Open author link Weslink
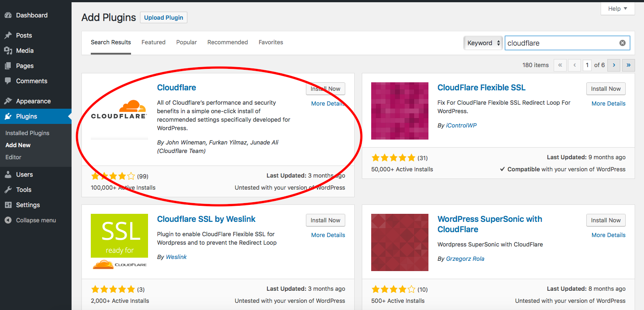644x310 pixels. click(x=176, y=257)
